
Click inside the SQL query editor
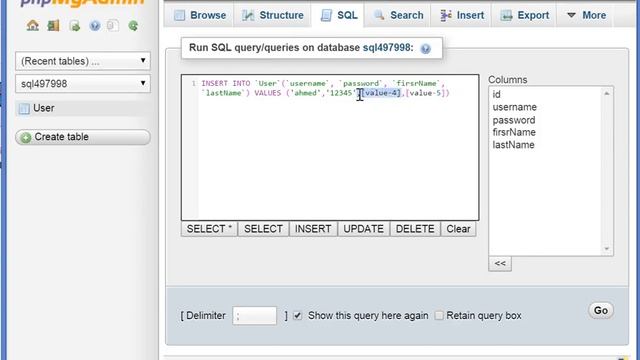[330, 147]
